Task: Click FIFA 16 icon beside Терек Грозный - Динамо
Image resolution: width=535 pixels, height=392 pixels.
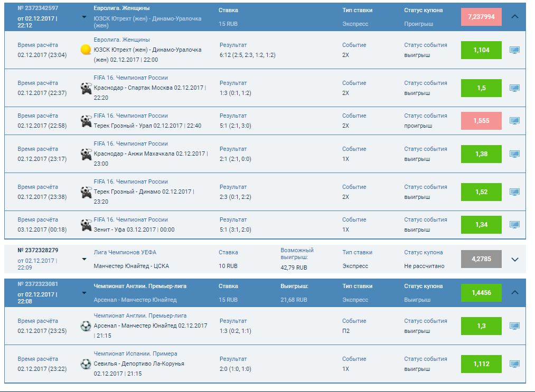Action: [86, 192]
